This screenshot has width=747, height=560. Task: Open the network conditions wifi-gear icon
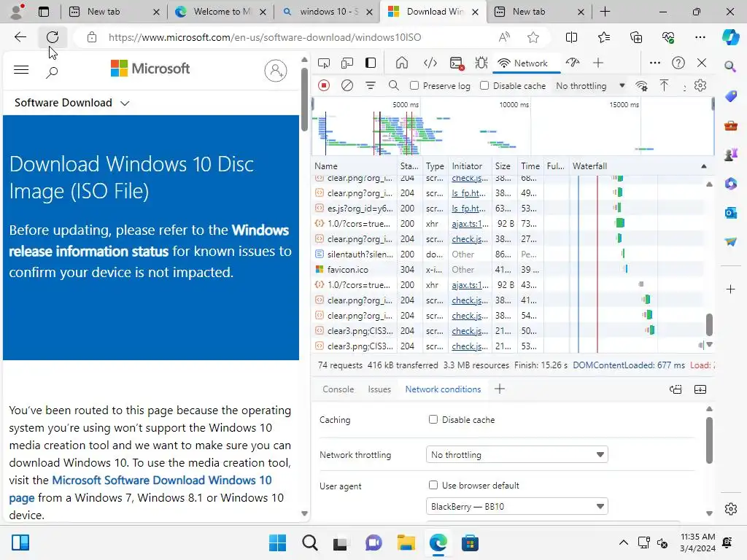[x=641, y=86]
